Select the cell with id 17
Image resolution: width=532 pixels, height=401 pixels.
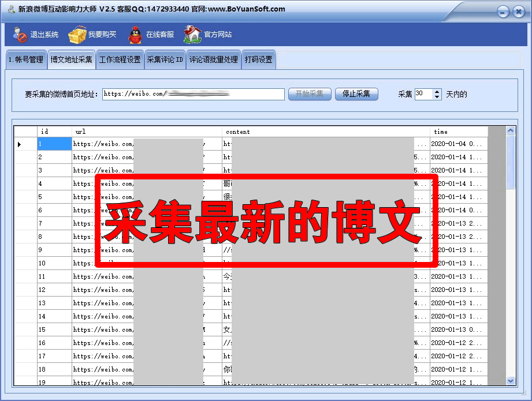[x=54, y=356]
